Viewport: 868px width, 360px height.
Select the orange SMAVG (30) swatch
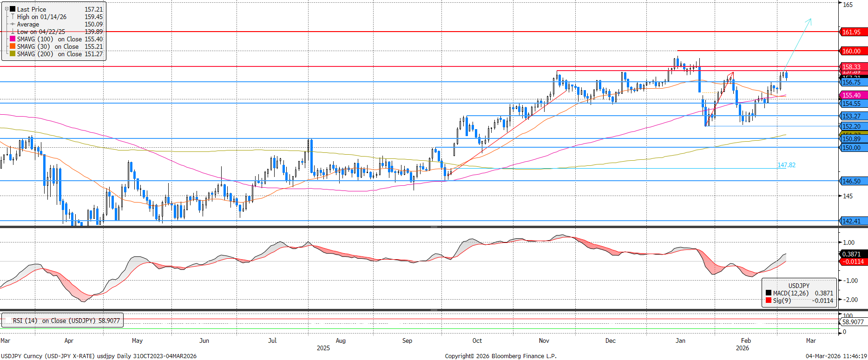tap(13, 46)
